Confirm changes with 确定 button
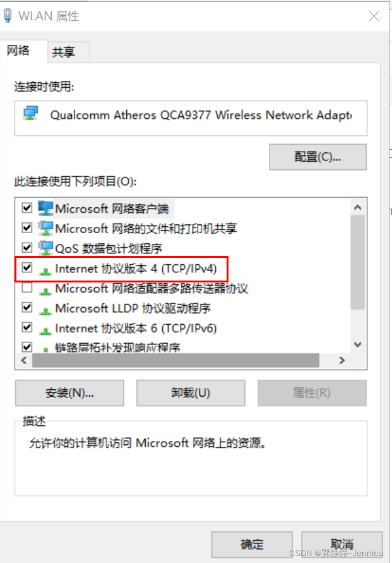Image resolution: width=392 pixels, height=563 pixels. [252, 545]
